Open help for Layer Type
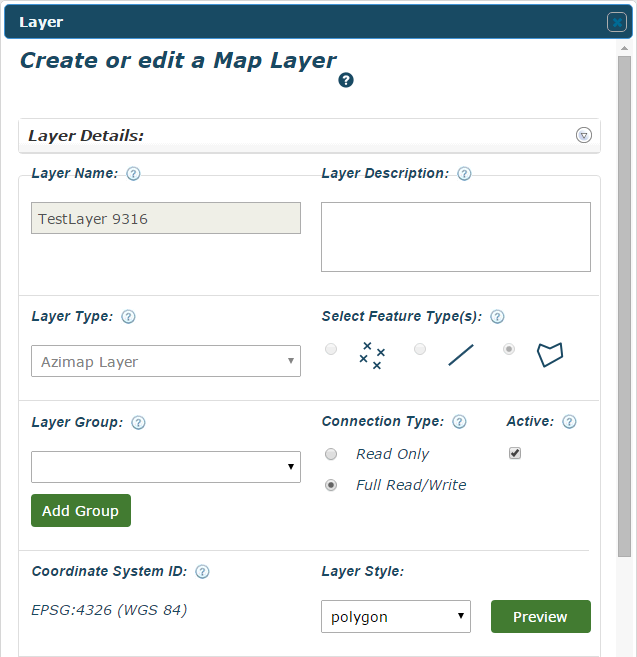 tap(128, 317)
